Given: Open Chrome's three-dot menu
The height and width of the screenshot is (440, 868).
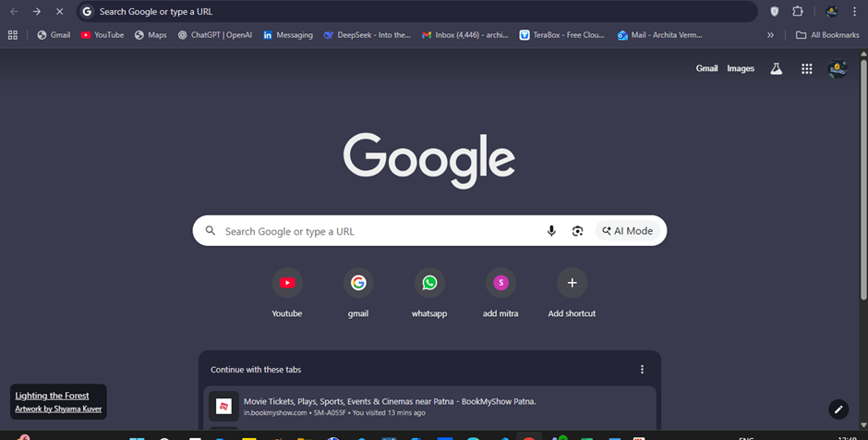Looking at the screenshot, I should [x=855, y=11].
